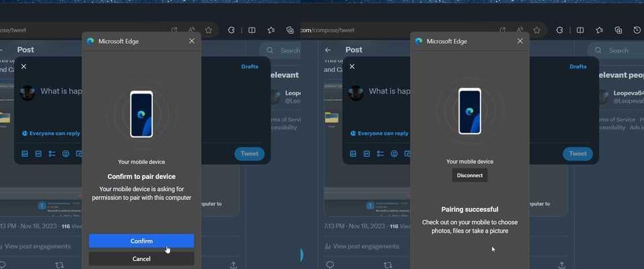Click Read aloud icon in the Confirm-pair screenshot address bar
Image resolution: width=644 pixels, height=269 pixels.
192,30
